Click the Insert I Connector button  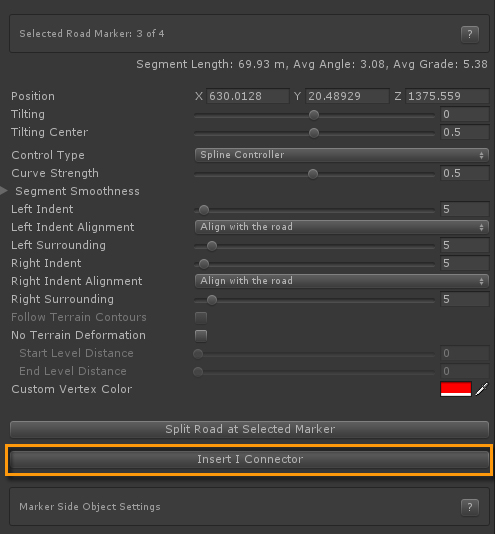[x=249, y=459]
